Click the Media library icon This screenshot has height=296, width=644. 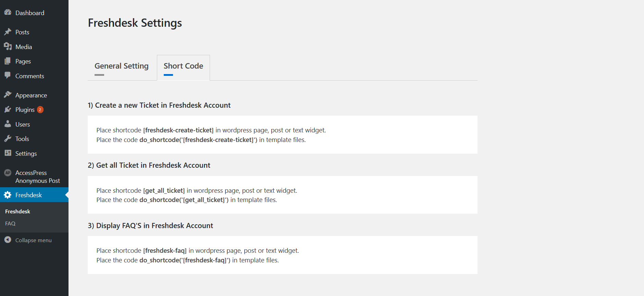8,46
